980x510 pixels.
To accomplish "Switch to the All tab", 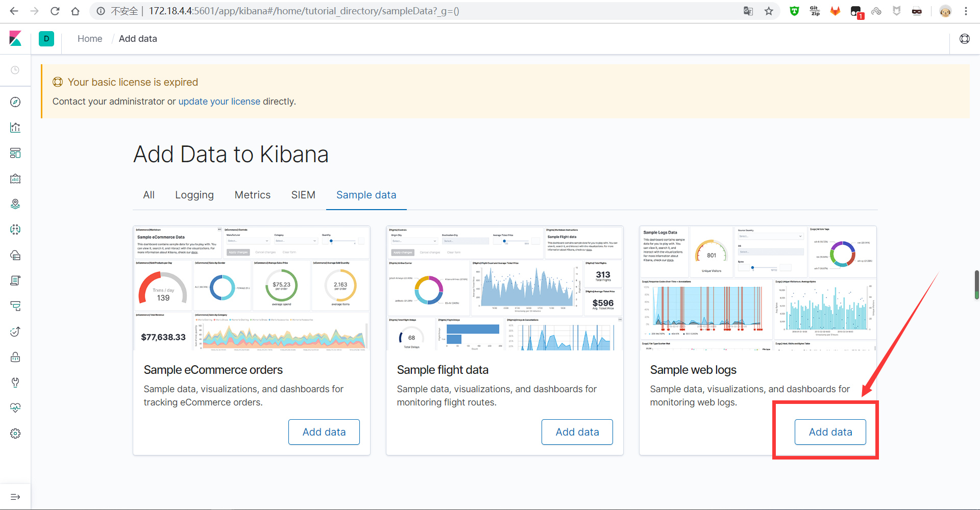I will [x=149, y=195].
